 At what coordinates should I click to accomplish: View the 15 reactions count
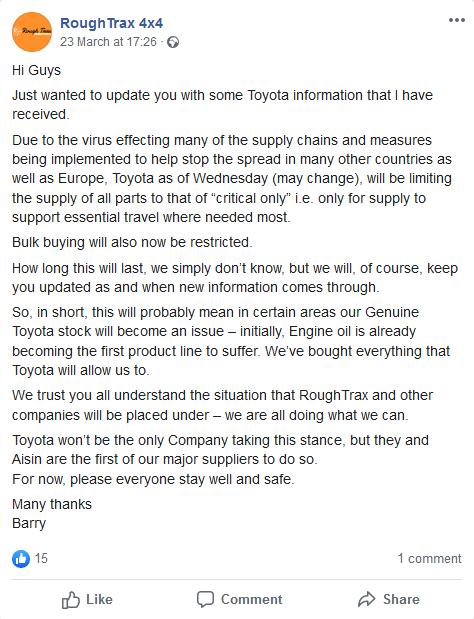41,559
